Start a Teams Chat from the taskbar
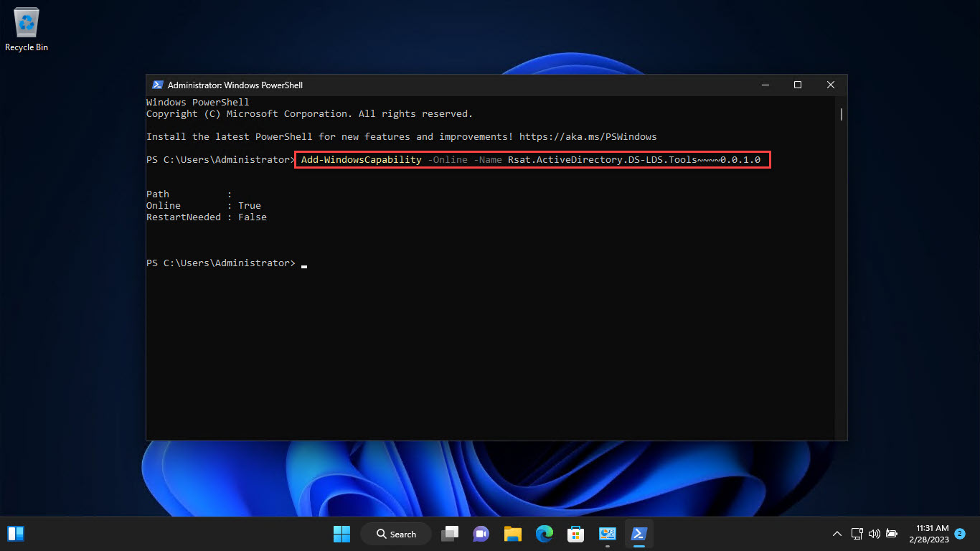This screenshot has height=551, width=980. point(481,534)
